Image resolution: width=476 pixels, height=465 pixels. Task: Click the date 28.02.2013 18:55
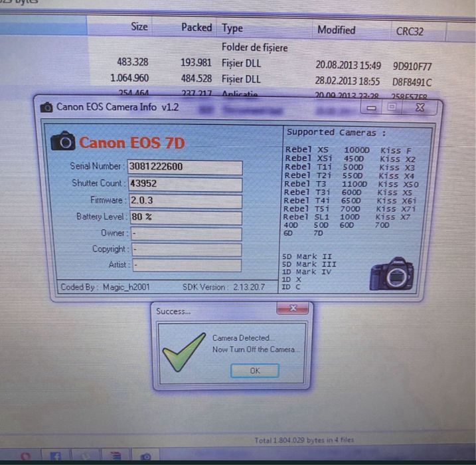point(347,81)
